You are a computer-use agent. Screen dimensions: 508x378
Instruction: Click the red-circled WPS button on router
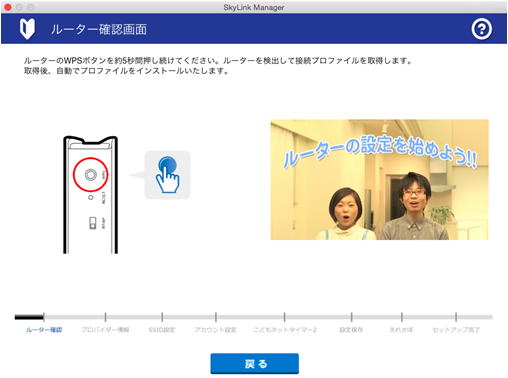click(90, 174)
